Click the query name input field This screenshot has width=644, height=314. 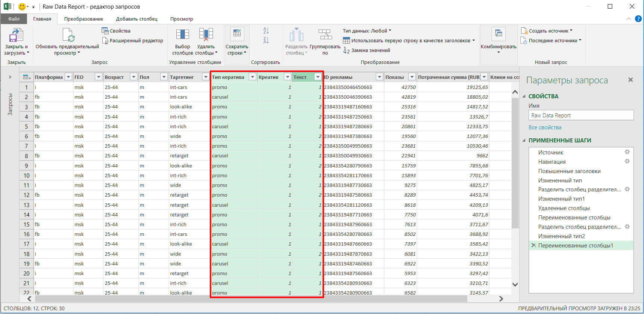(x=581, y=116)
